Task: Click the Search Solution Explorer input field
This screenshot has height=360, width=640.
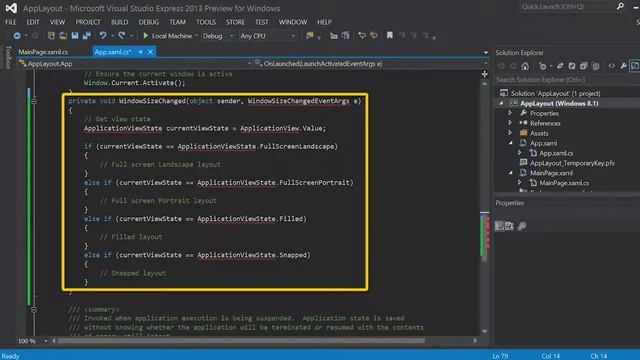Action: tap(567, 80)
